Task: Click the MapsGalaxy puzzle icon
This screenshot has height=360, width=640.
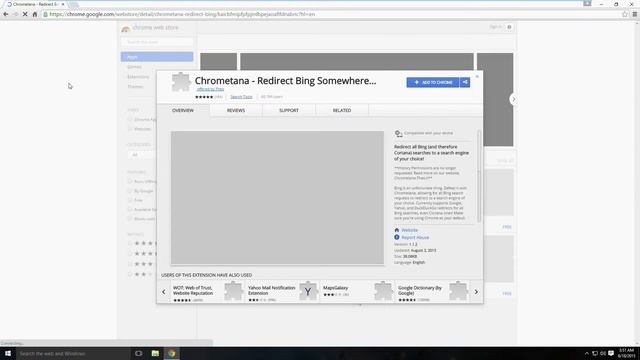Action: [383, 291]
